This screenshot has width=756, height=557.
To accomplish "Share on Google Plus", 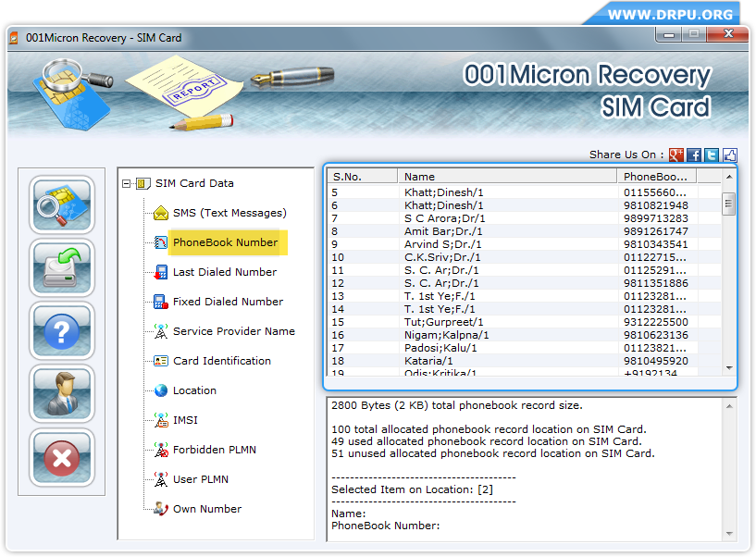I will [x=676, y=155].
